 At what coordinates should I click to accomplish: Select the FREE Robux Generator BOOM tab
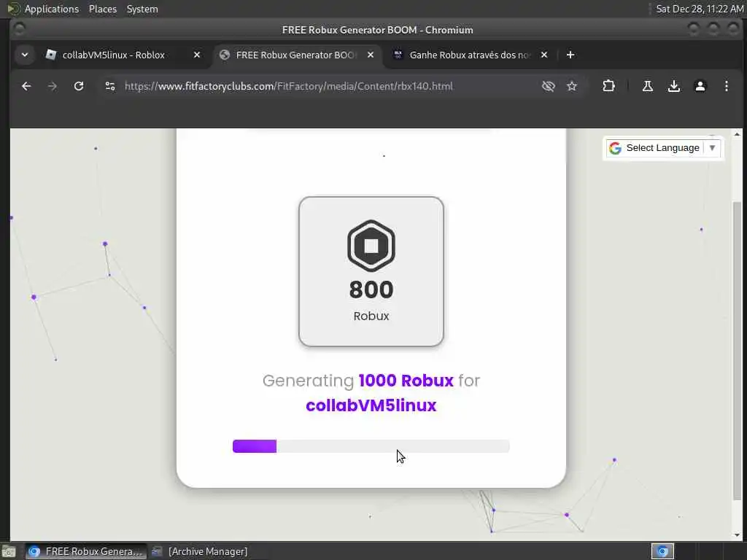coord(295,55)
